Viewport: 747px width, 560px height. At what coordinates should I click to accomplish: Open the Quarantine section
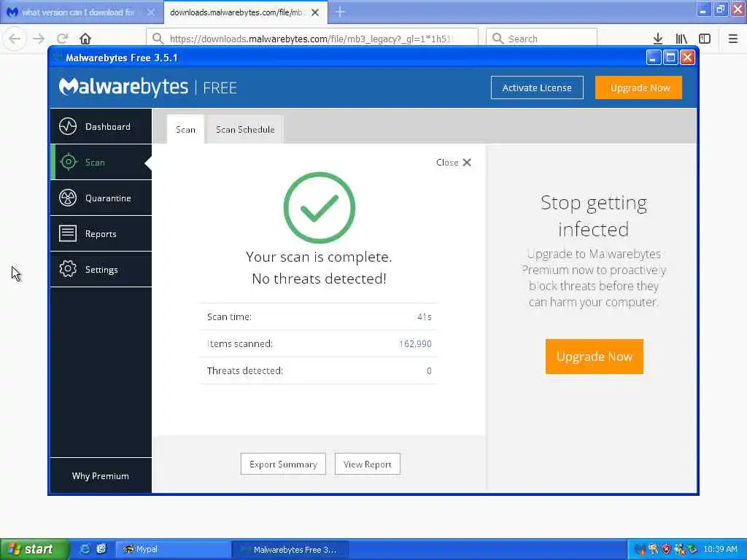click(x=101, y=198)
